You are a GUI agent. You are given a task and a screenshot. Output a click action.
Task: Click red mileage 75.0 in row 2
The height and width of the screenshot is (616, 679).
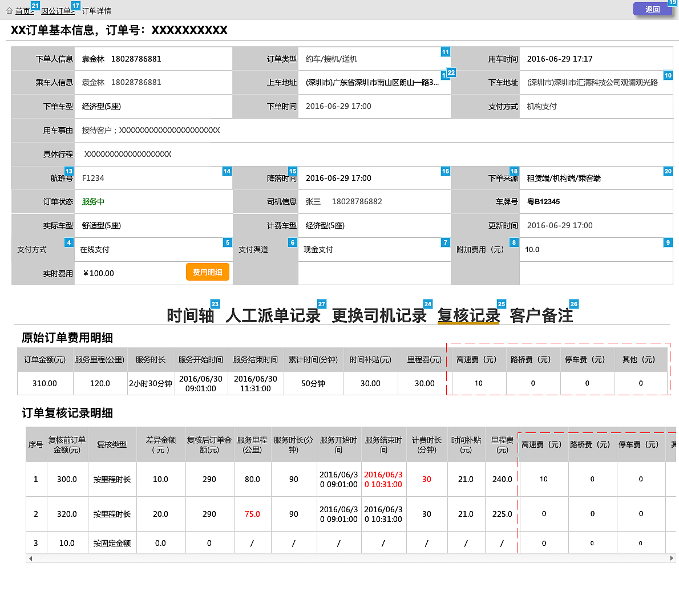252,514
